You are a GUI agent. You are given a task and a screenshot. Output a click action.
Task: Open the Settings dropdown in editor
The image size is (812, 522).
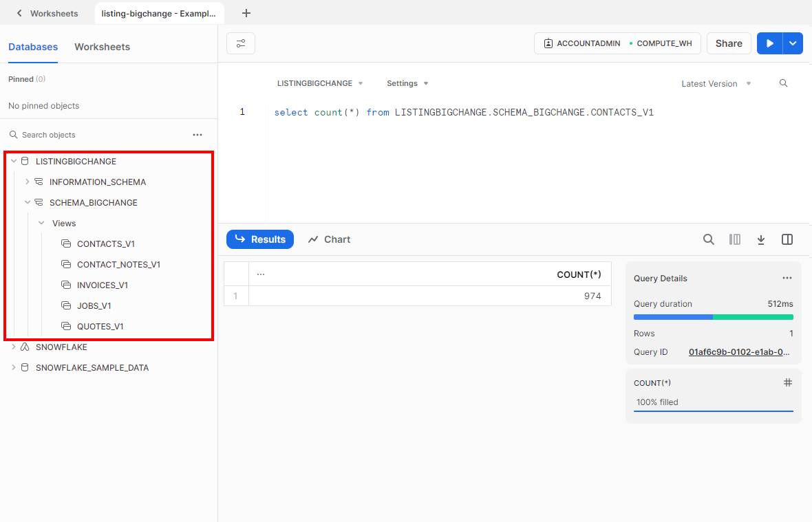(x=407, y=83)
